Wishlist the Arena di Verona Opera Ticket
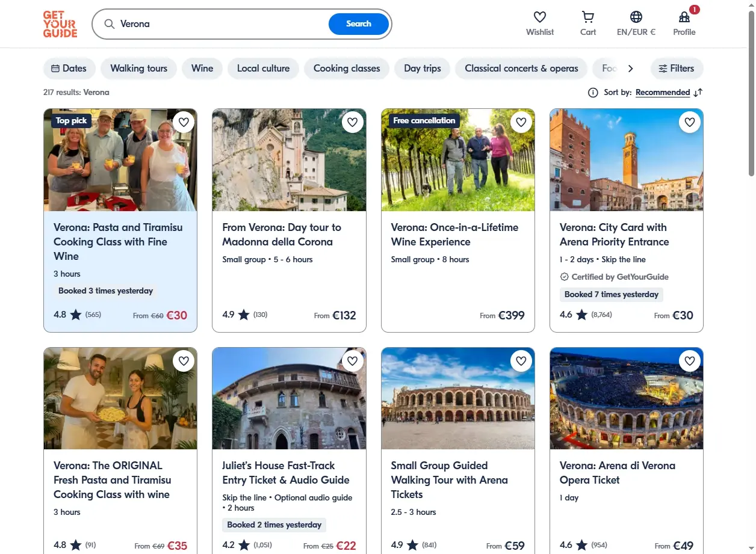This screenshot has width=756, height=554. pyautogui.click(x=690, y=361)
